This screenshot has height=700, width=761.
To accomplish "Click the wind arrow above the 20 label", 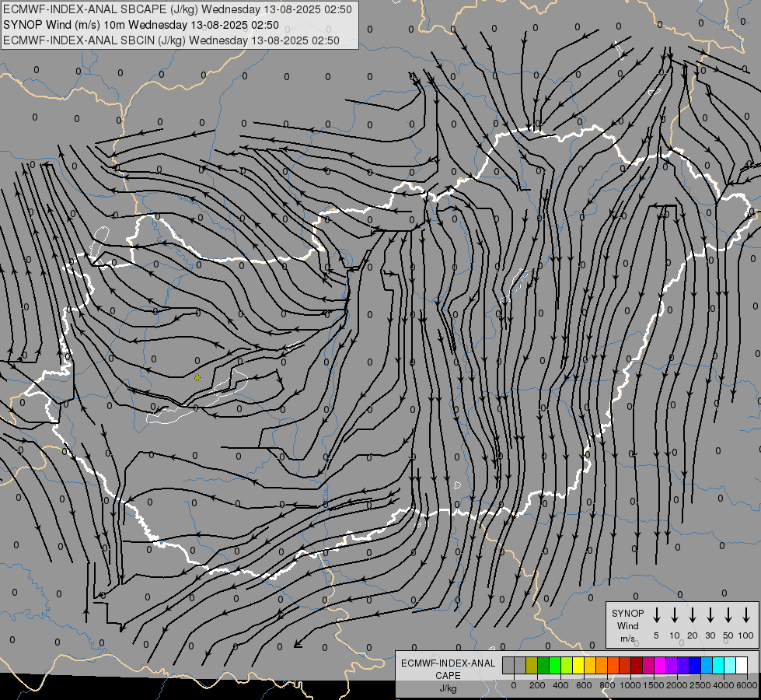I will [x=692, y=615].
